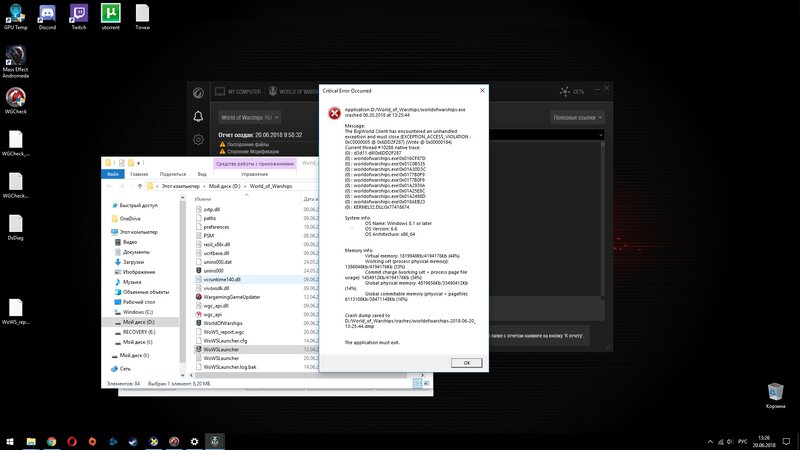The height and width of the screenshot is (450, 800).
Task: Click Мой диск (D:) in the address breadcrumb
Action: point(224,186)
